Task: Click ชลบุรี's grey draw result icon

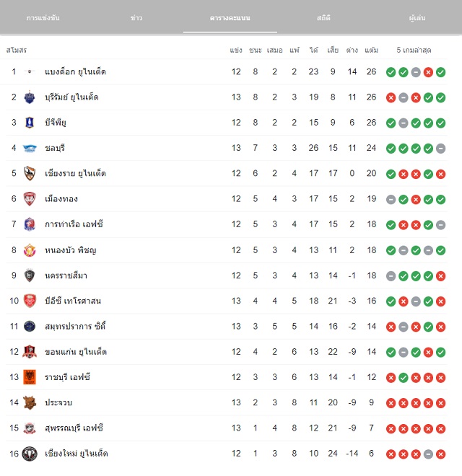Action: pyautogui.click(x=440, y=149)
